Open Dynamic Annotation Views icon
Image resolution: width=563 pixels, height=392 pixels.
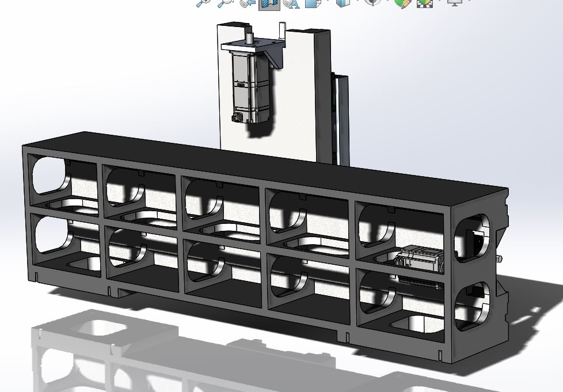click(x=291, y=3)
